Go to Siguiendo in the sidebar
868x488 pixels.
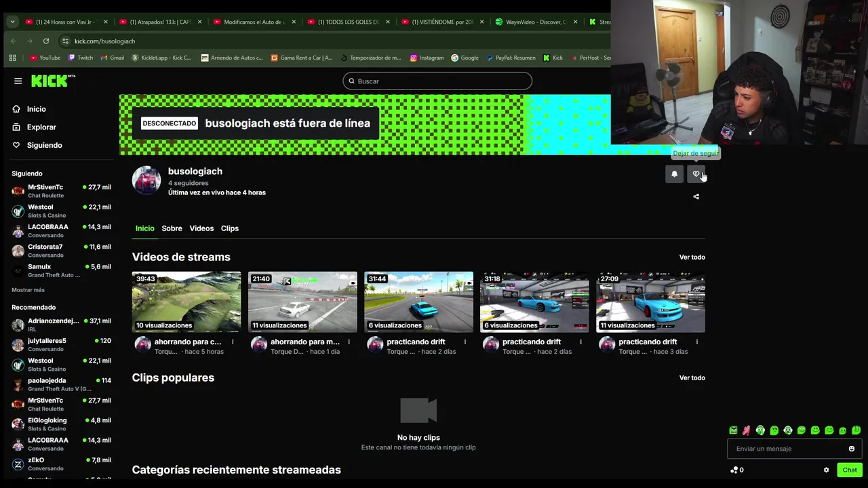[37, 145]
